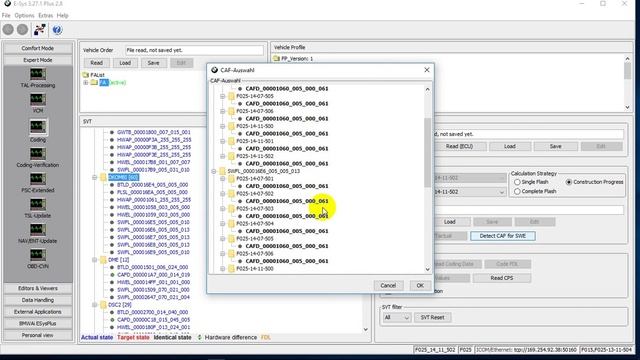
Task: Click dialog scrollbar down arrow
Action: pos(427,269)
